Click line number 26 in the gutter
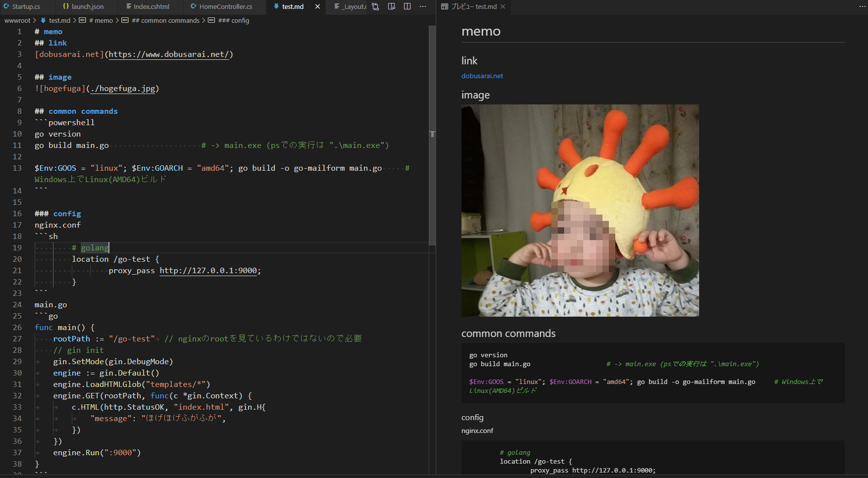Viewport: 868px width, 478px height. (17, 328)
